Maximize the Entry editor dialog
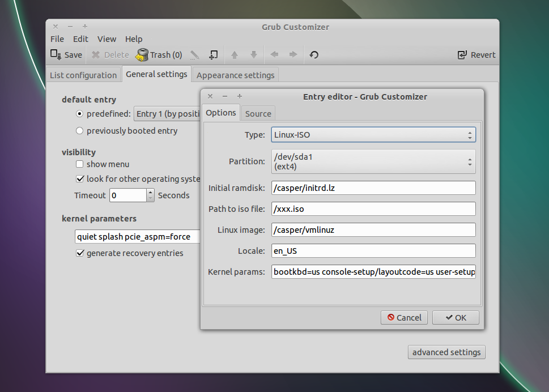The height and width of the screenshot is (392, 549). (x=240, y=96)
